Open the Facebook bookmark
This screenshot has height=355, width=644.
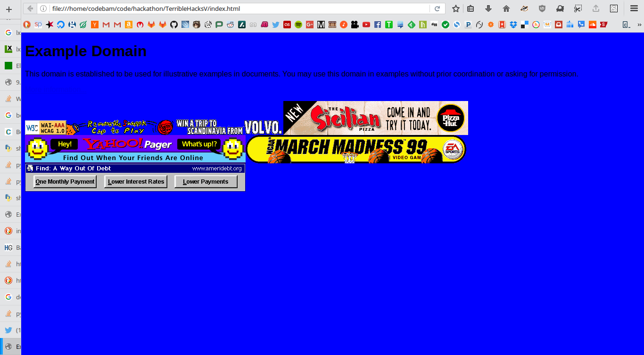(378, 25)
